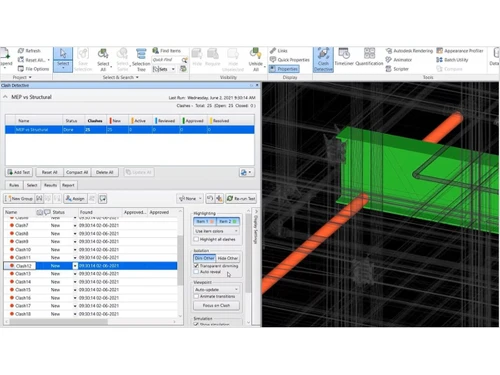Click the Add Test button
Image resolution: width=500 pixels, height=375 pixels.
19,172
